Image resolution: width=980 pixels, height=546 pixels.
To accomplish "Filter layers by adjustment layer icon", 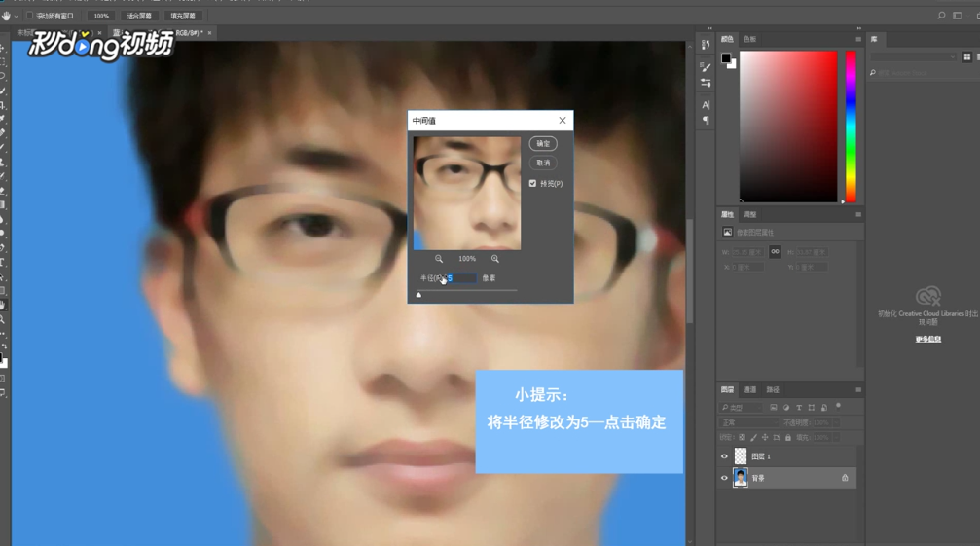I will click(786, 408).
